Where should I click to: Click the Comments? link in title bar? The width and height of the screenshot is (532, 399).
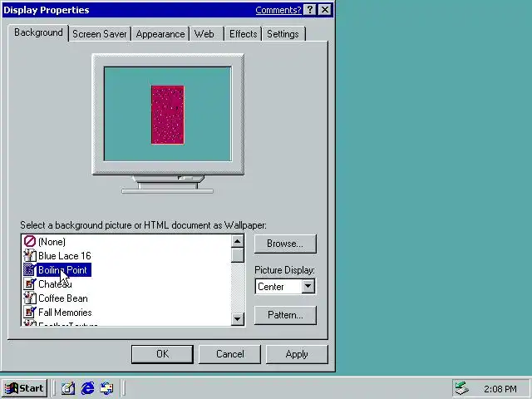(x=278, y=10)
